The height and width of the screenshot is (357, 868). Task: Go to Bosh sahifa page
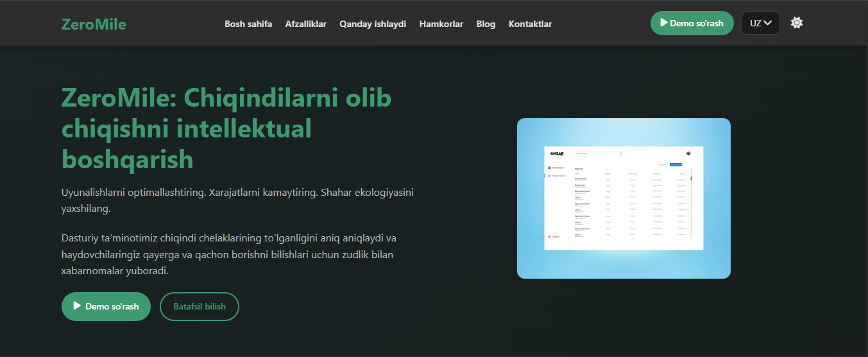click(x=248, y=24)
